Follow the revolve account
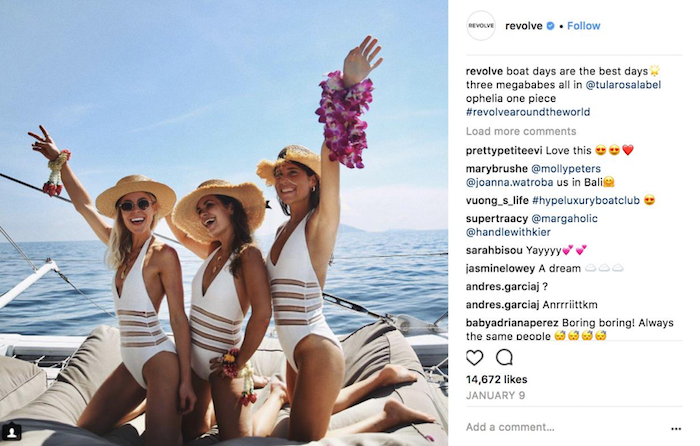 (x=584, y=26)
